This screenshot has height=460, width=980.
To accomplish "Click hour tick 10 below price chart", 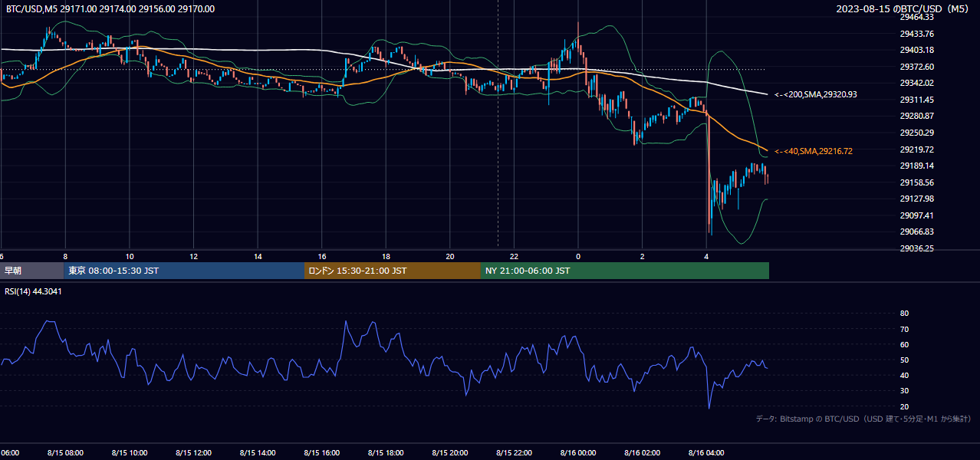I will (x=130, y=256).
